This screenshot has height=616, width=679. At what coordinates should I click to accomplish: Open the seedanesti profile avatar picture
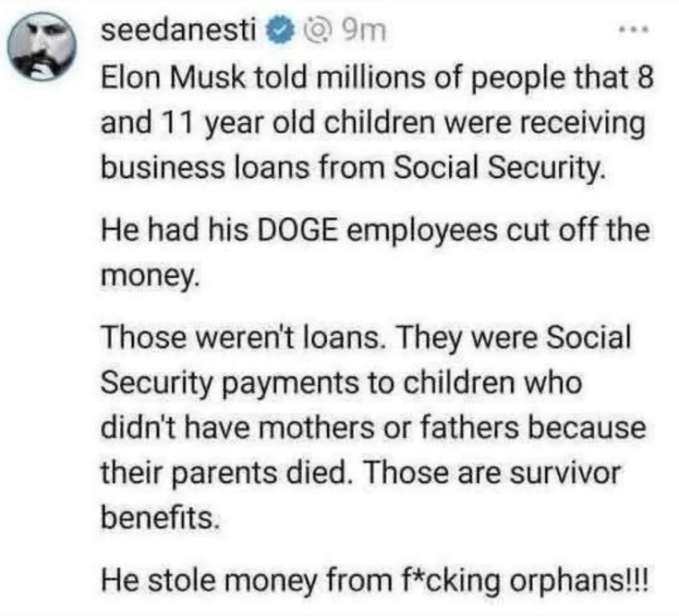click(42, 46)
